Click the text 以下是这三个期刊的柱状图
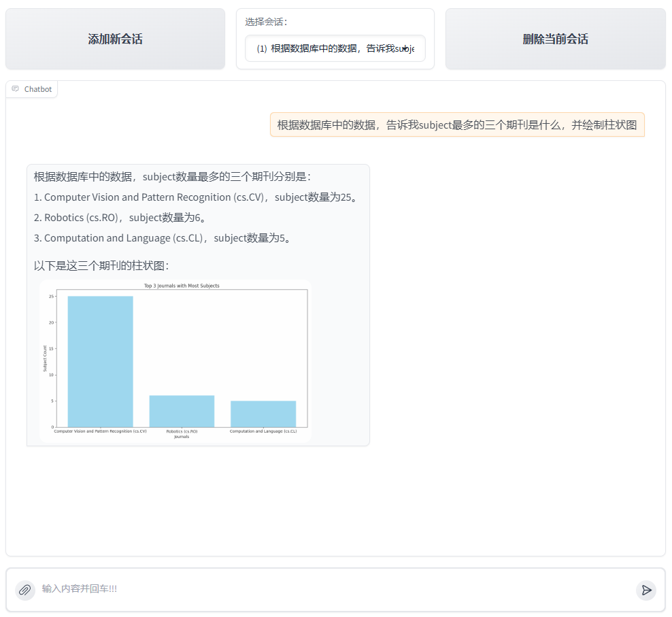The width and height of the screenshot is (672, 617). click(101, 266)
